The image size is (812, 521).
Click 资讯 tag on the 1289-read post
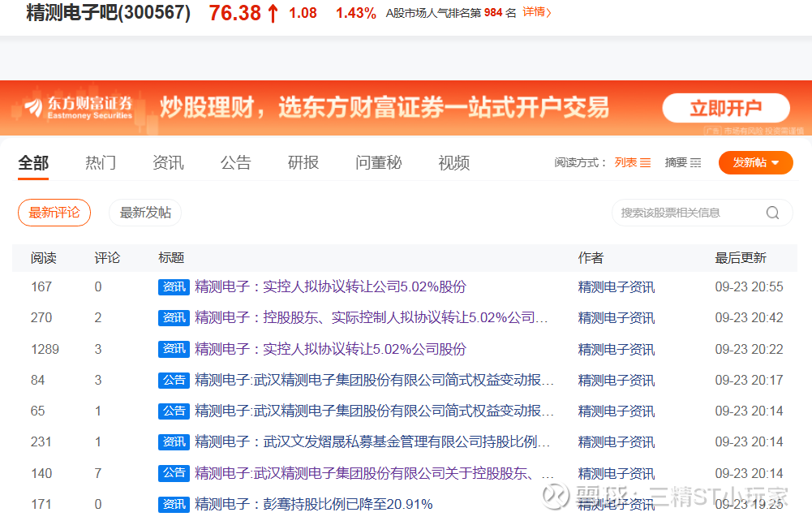pos(174,349)
